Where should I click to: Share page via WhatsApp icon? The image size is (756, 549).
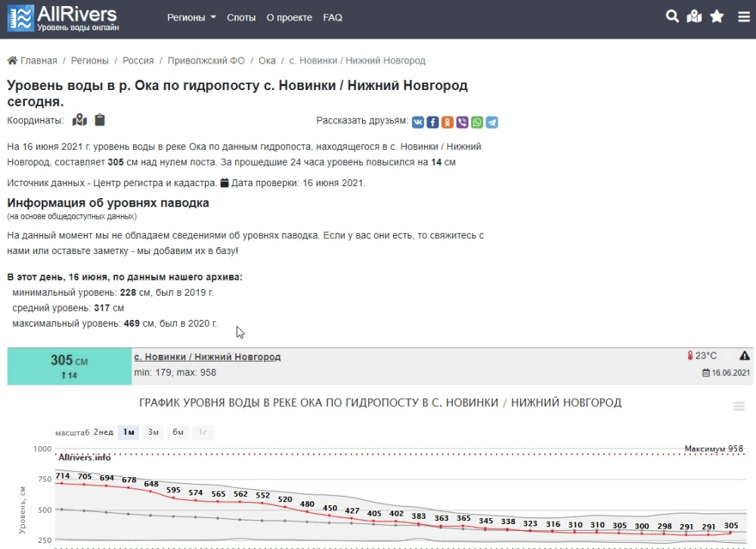pos(477,122)
